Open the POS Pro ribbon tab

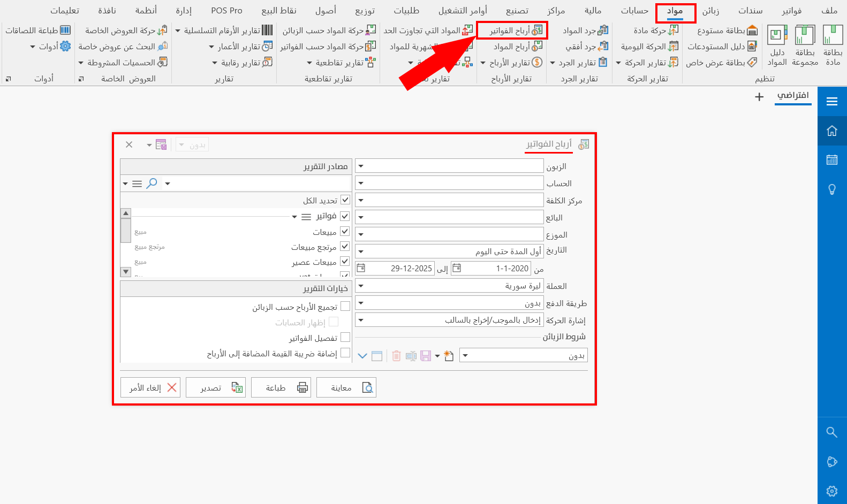click(x=226, y=11)
